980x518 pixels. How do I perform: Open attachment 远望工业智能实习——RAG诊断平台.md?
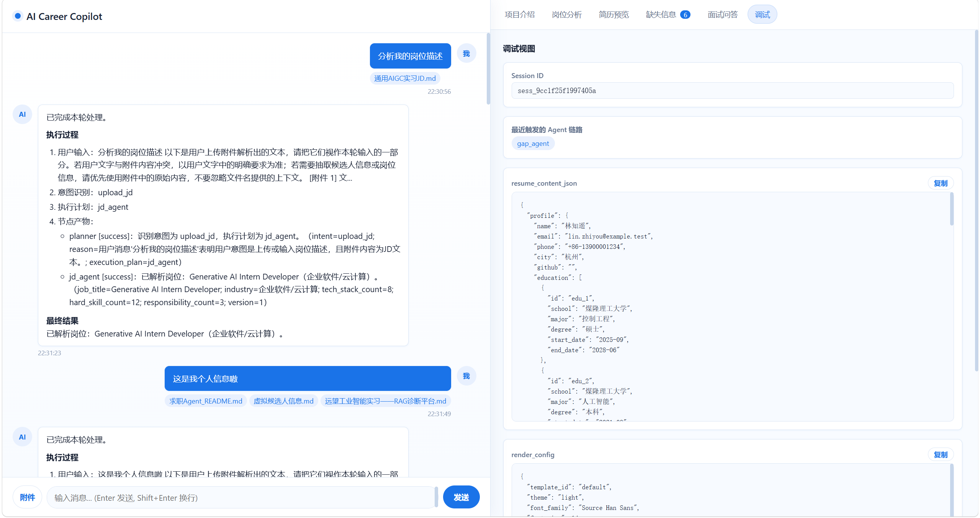pos(385,401)
